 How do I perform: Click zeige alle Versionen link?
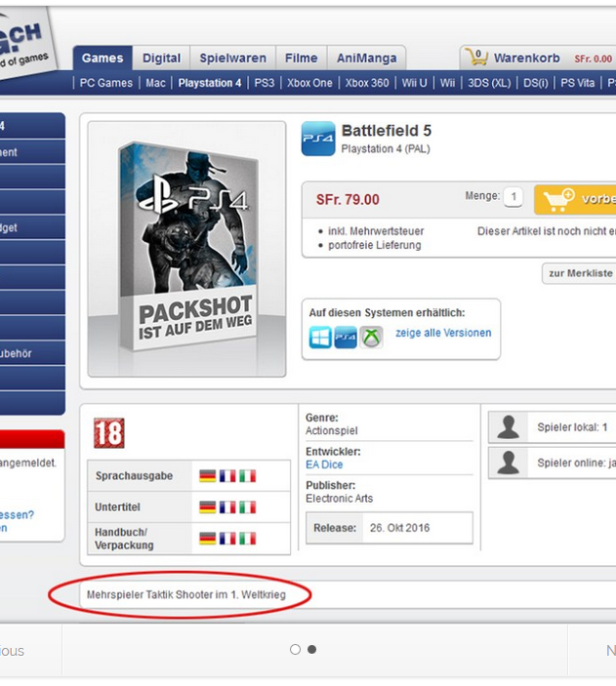pyautogui.click(x=443, y=333)
